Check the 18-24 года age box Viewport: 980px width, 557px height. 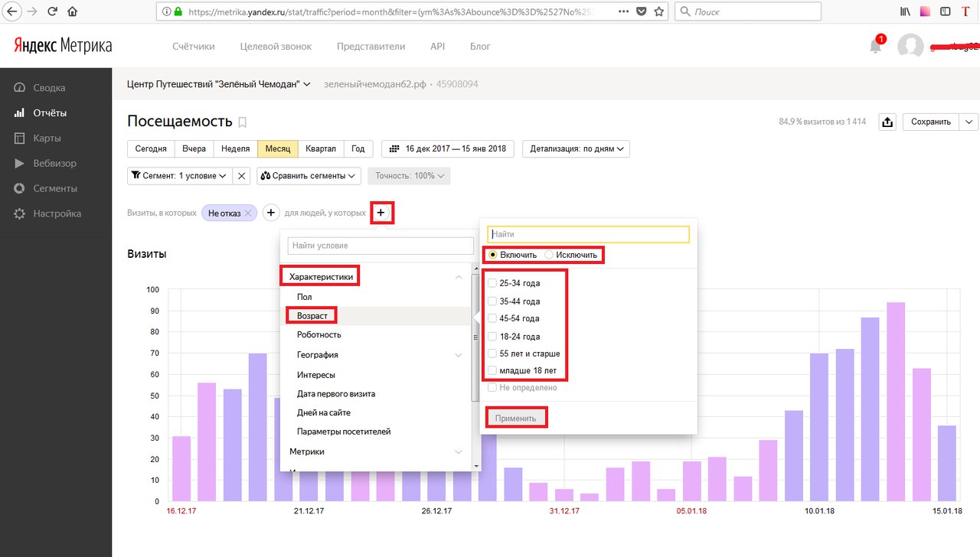[x=492, y=337]
